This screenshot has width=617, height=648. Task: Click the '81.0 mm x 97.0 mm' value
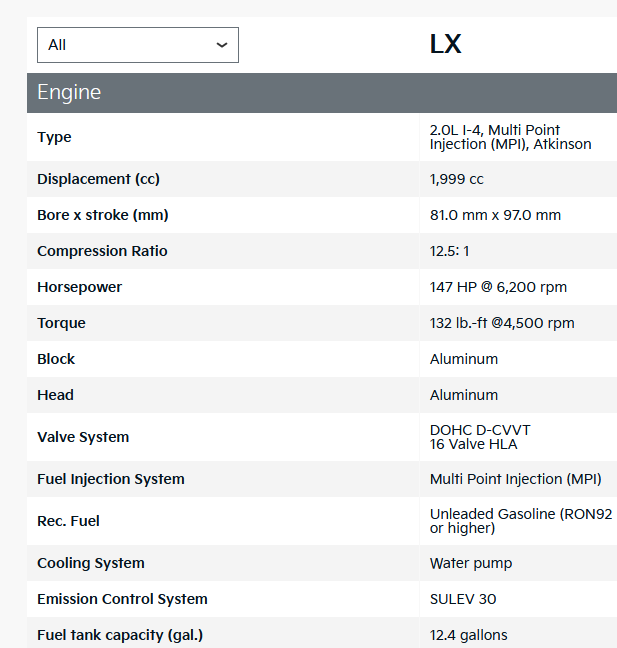tap(495, 215)
